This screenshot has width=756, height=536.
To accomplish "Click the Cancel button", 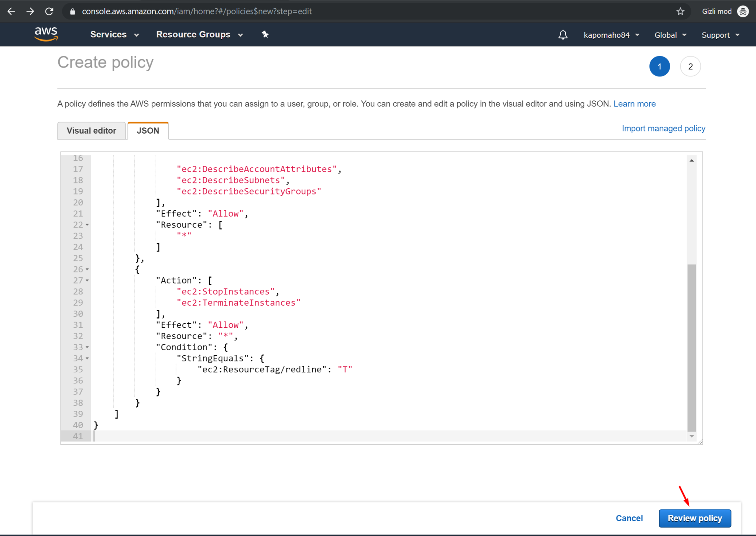I will (629, 518).
